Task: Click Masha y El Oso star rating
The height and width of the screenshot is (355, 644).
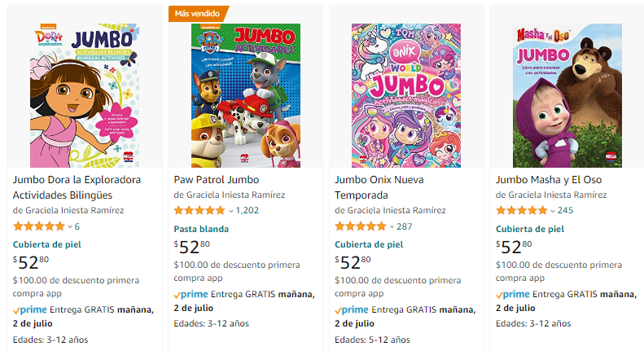Action: point(521,210)
